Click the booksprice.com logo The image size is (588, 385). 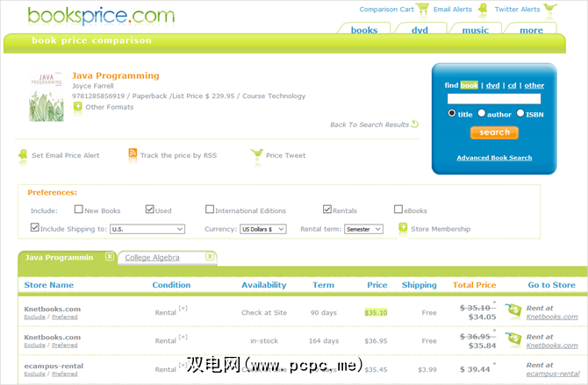pyautogui.click(x=101, y=16)
